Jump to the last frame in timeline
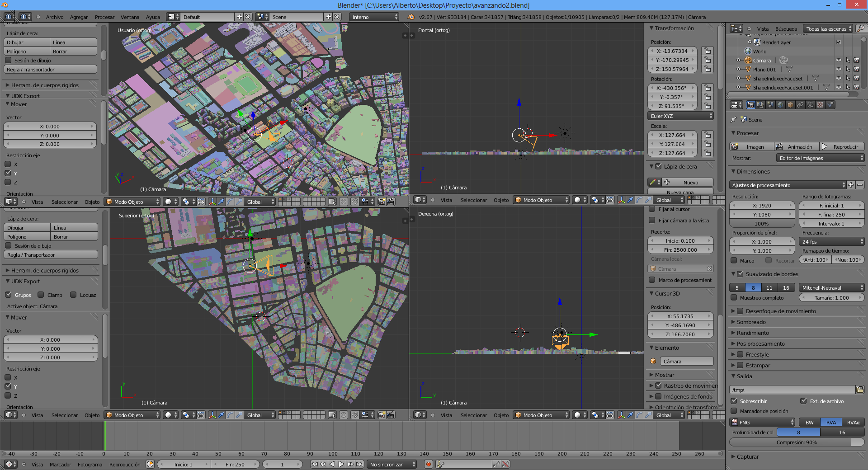 coord(359,464)
